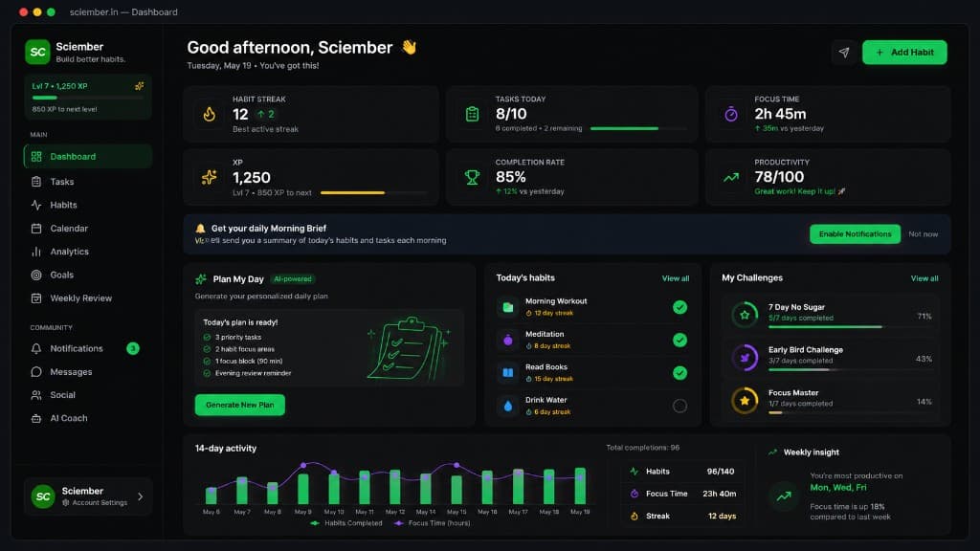Click the Total completions: 96 label

pos(642,448)
